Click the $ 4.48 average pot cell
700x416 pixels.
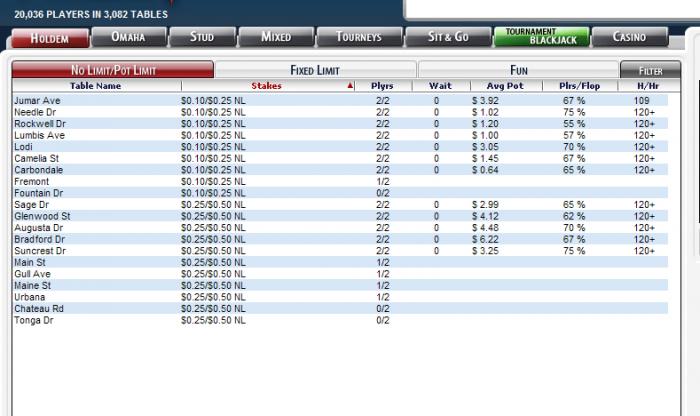485,228
